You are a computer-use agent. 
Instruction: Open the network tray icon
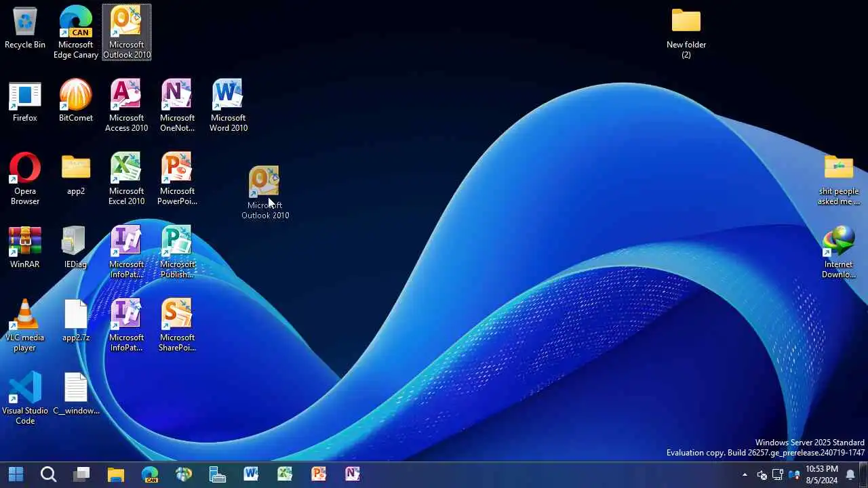coord(778,474)
